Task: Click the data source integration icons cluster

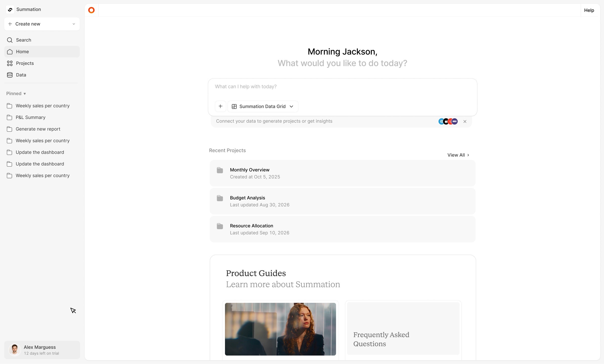Action: pyautogui.click(x=448, y=122)
